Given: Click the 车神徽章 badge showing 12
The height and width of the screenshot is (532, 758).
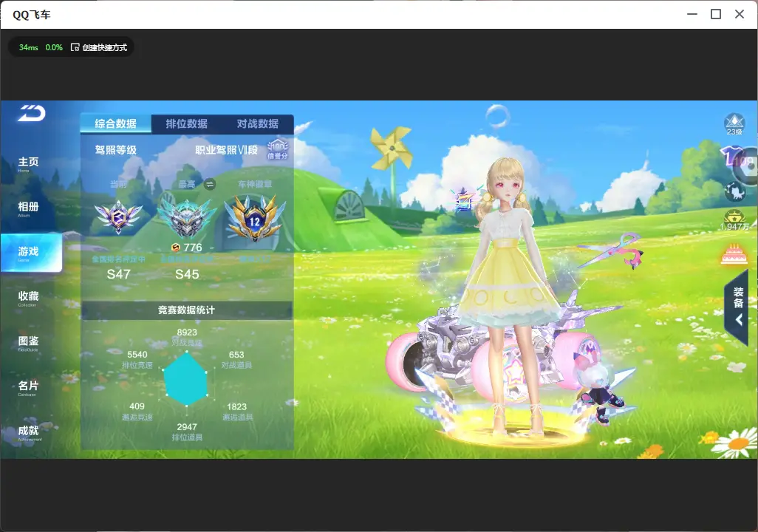Looking at the screenshot, I should click(255, 218).
